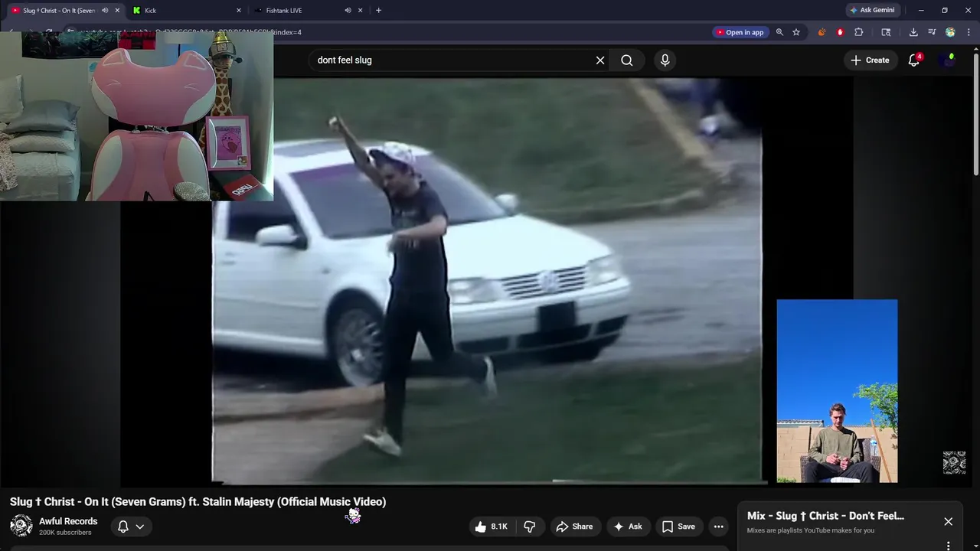Click the page vertical scrollbar
The height and width of the screenshot is (551, 980).
click(x=975, y=115)
